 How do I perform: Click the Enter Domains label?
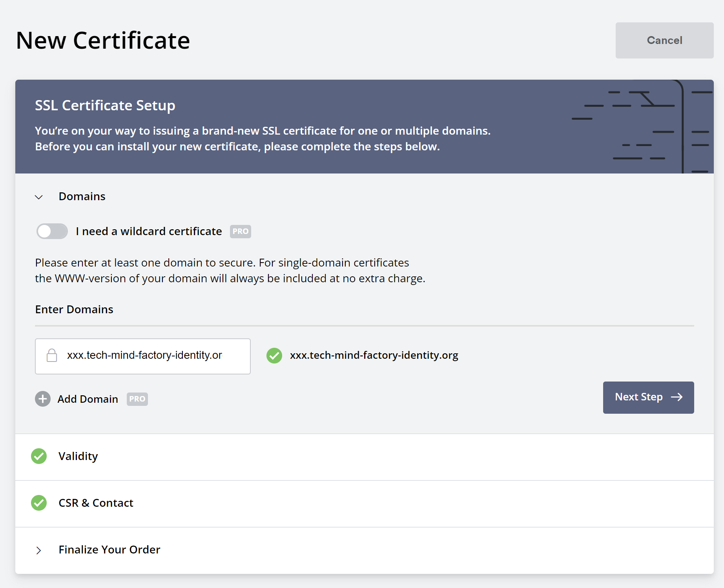click(74, 309)
